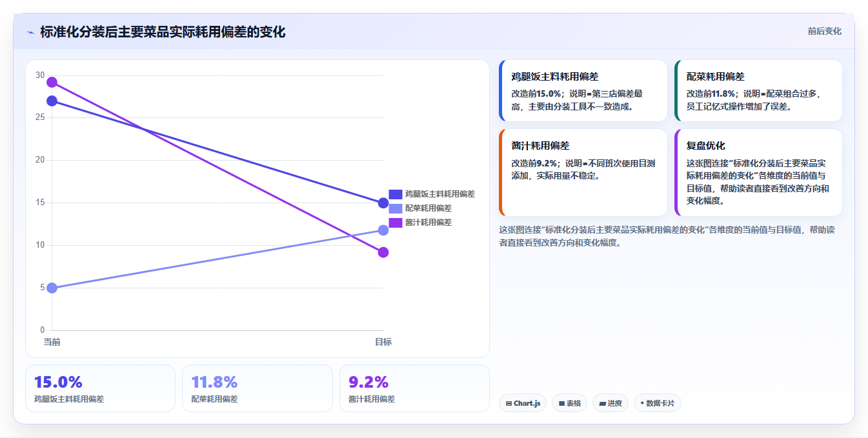Viewport: 868px width, 438px height.
Task: Click the icon in the 进度 tag
Action: tap(602, 404)
